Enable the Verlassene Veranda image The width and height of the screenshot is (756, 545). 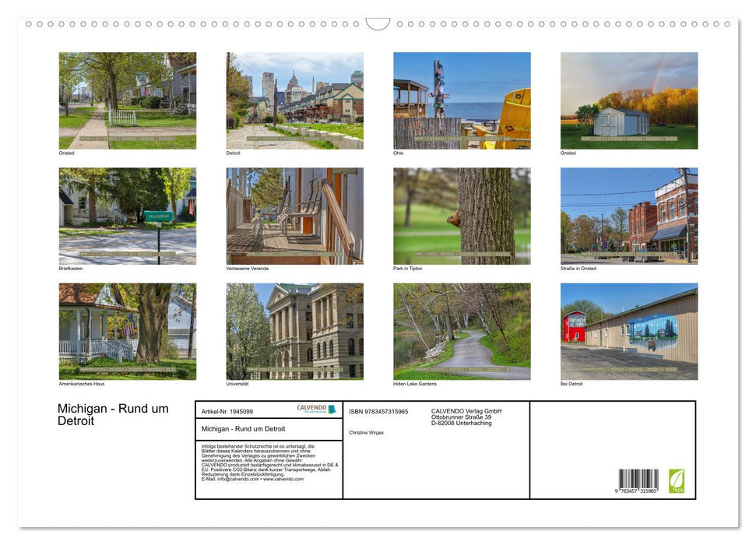294,216
